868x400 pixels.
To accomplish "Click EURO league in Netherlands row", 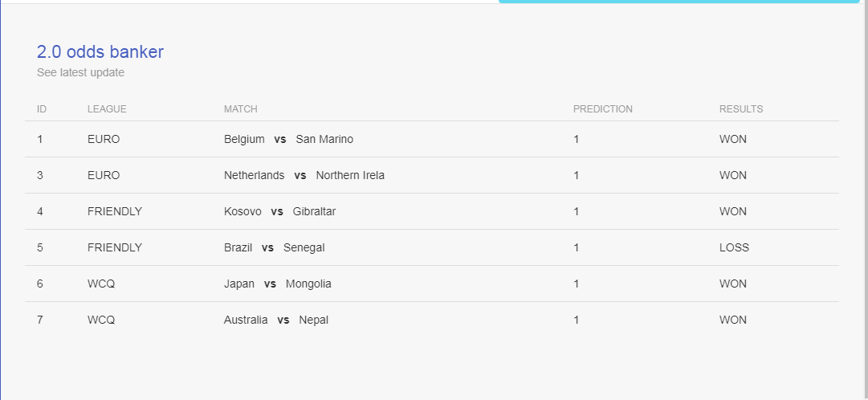I will point(104,175).
